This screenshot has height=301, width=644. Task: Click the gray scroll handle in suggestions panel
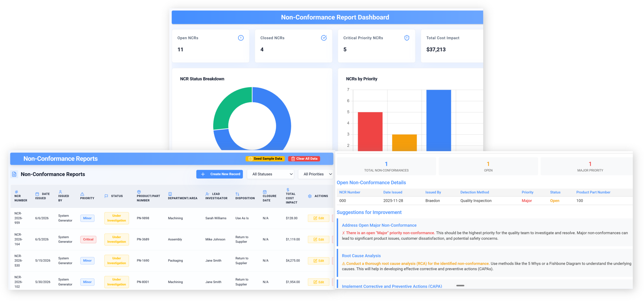pyautogui.click(x=460, y=285)
